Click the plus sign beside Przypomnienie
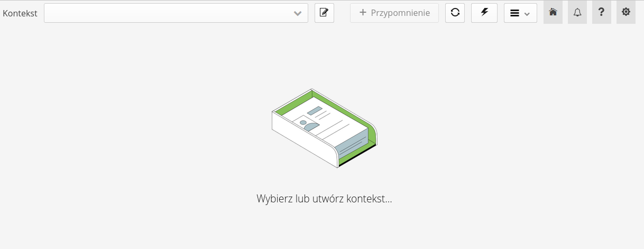 click(x=363, y=13)
